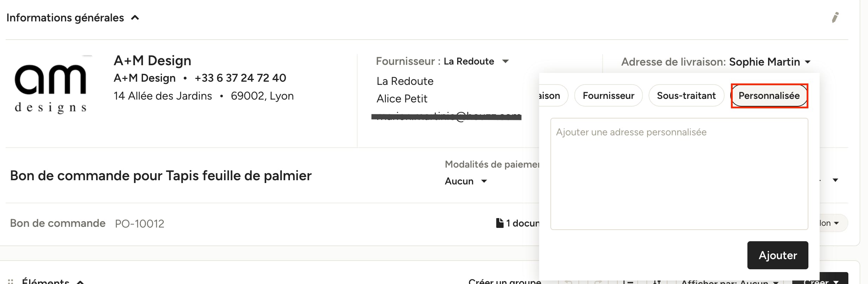Screen dimensions: 868x284
Task: Click the PO-10012 order number
Action: (x=140, y=223)
